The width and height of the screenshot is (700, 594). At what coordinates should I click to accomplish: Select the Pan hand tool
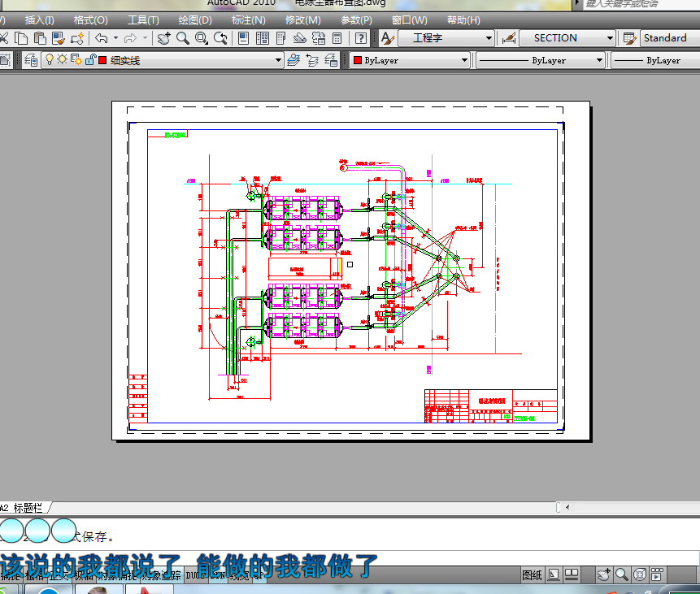[x=163, y=38]
